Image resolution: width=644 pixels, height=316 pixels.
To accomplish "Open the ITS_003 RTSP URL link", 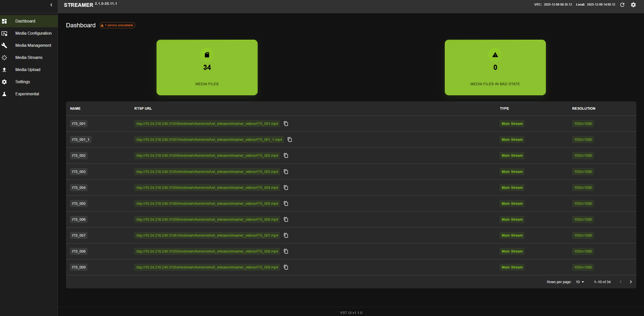I will tap(207, 172).
